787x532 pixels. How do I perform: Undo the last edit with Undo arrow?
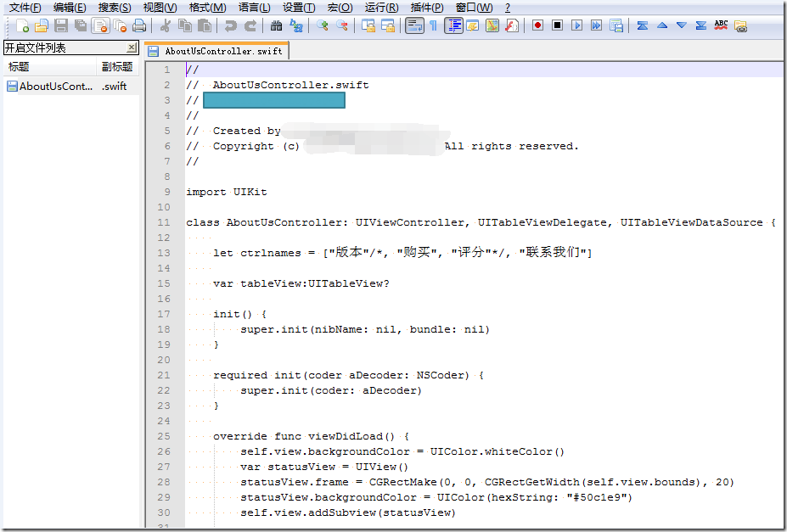(230, 25)
